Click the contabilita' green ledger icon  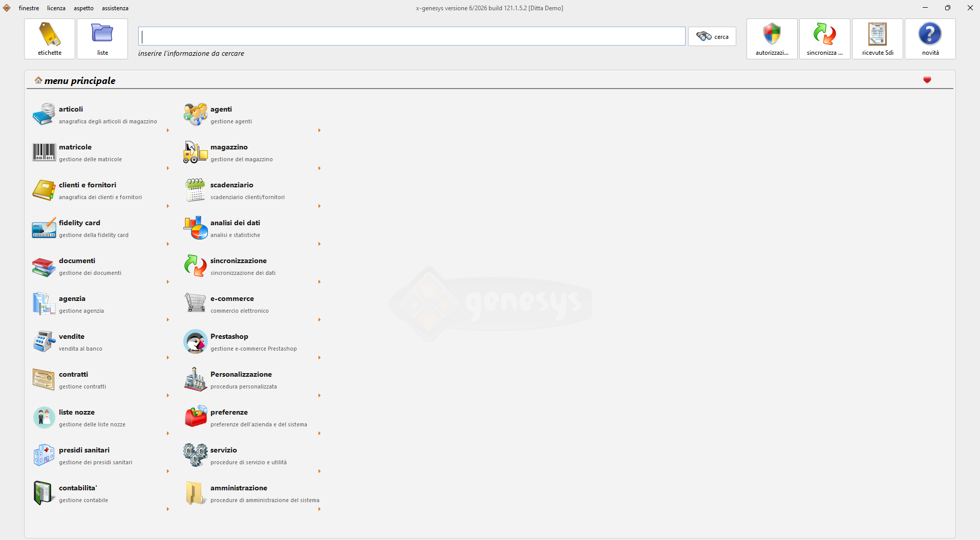click(43, 493)
